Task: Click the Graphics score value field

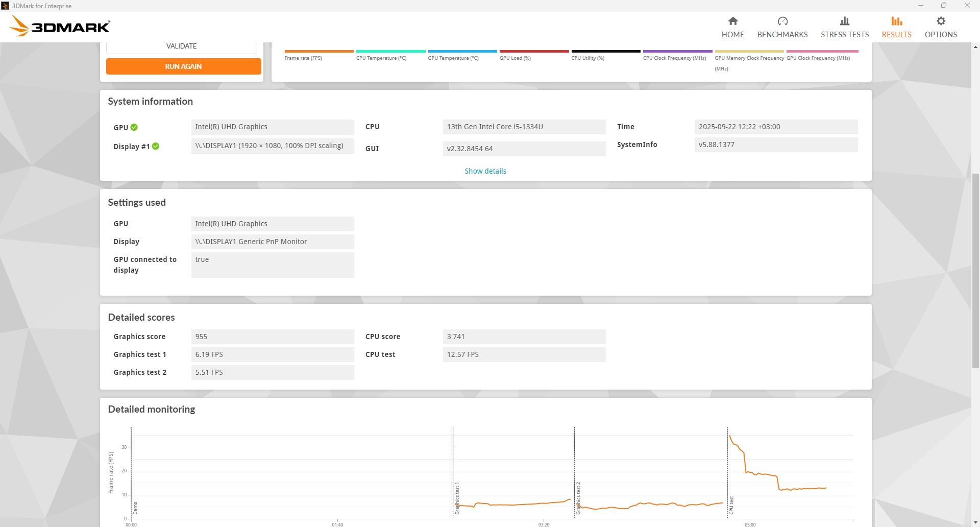Action: pyautogui.click(x=272, y=337)
